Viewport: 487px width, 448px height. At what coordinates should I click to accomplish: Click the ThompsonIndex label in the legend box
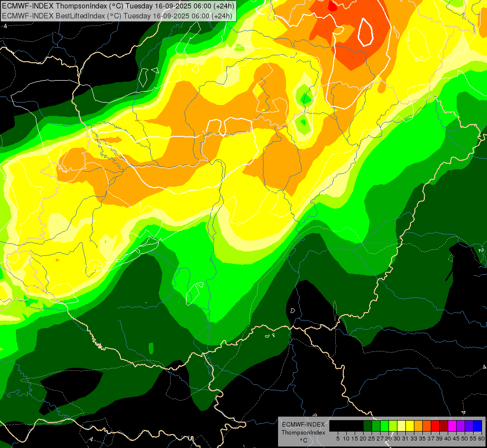point(303,433)
